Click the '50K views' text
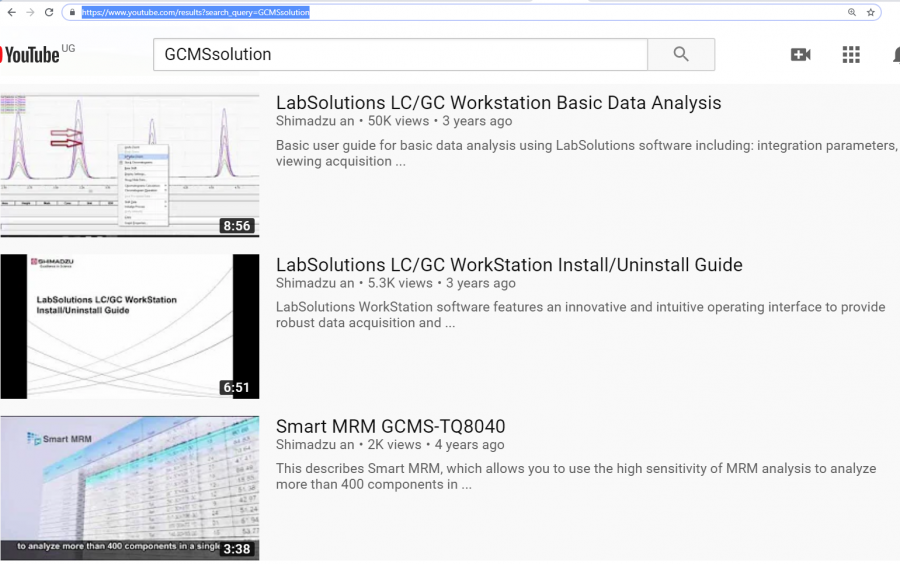900x564 pixels. 398,121
